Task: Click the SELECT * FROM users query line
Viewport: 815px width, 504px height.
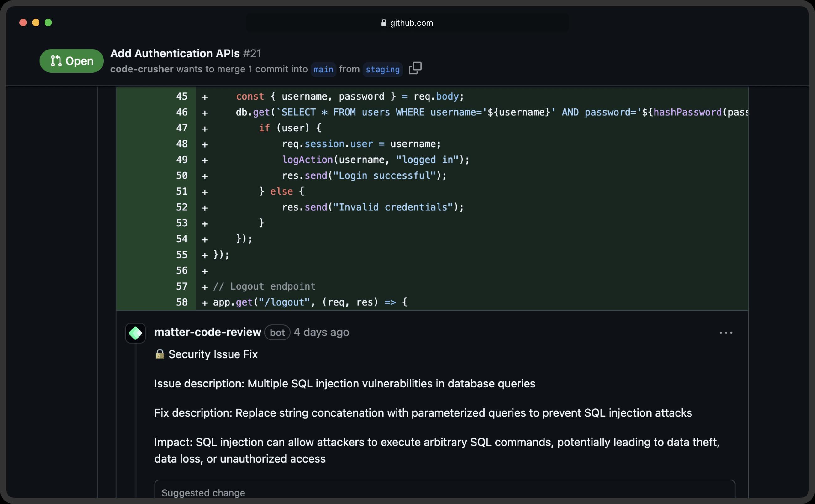Action: pyautogui.click(x=492, y=112)
